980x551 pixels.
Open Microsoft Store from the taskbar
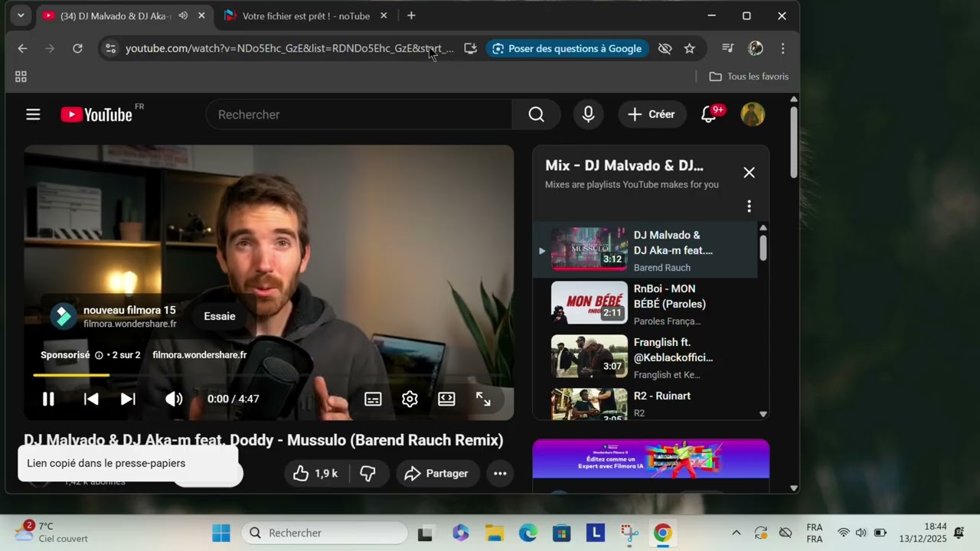(x=561, y=533)
